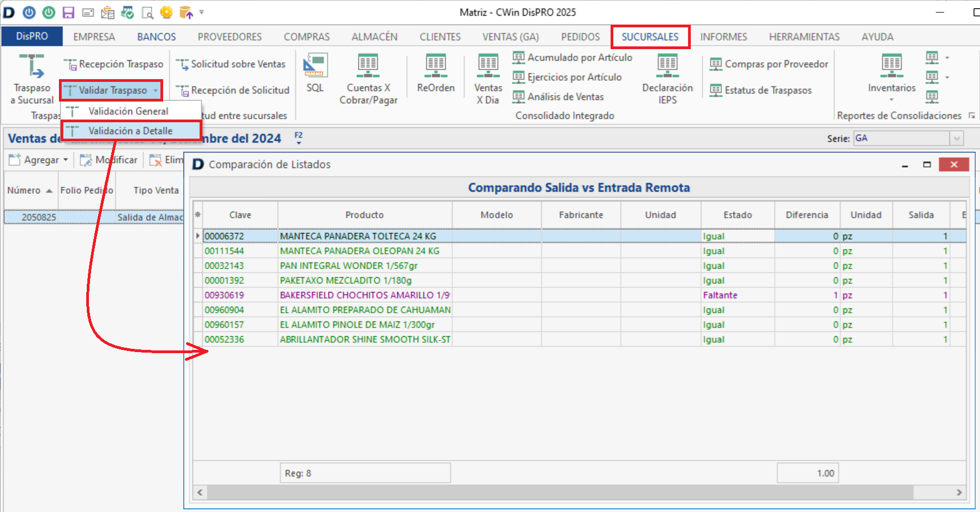Open Compras por Proveedor report
Screen dimensions: 980x512
(x=769, y=64)
